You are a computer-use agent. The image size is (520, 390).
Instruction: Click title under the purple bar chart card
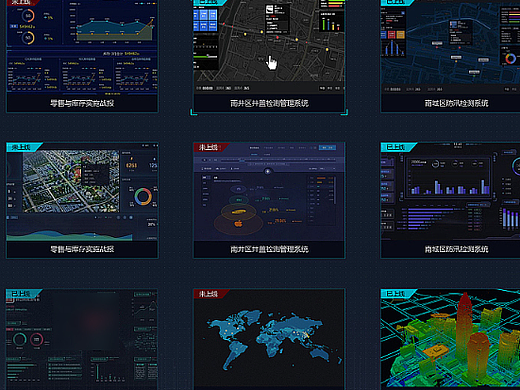point(456,249)
